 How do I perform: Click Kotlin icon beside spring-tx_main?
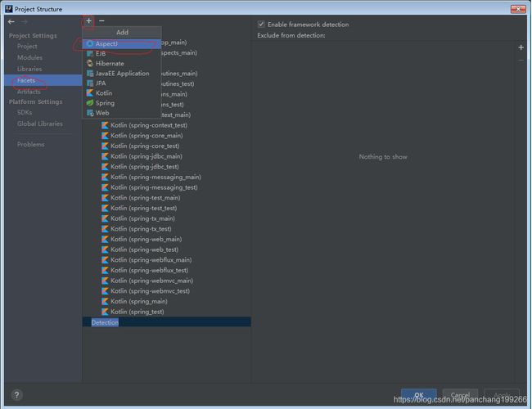point(105,218)
